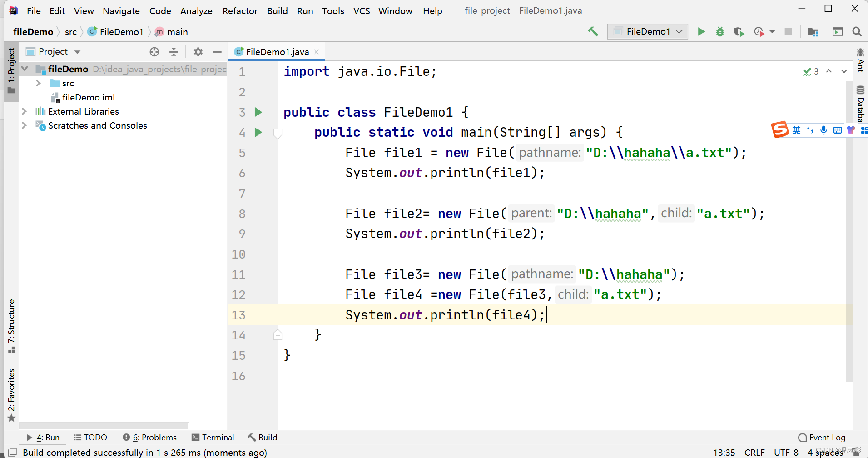Viewport: 868px width, 458px height.
Task: Toggle Sogou English/Chinese language indicator
Action: coord(796,130)
